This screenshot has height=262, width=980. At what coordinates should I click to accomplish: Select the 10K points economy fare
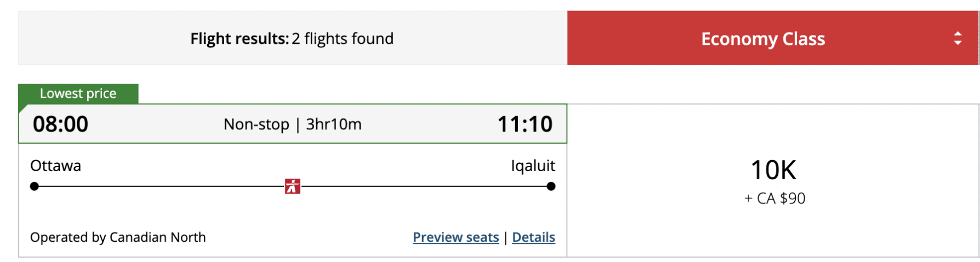pyautogui.click(x=773, y=170)
